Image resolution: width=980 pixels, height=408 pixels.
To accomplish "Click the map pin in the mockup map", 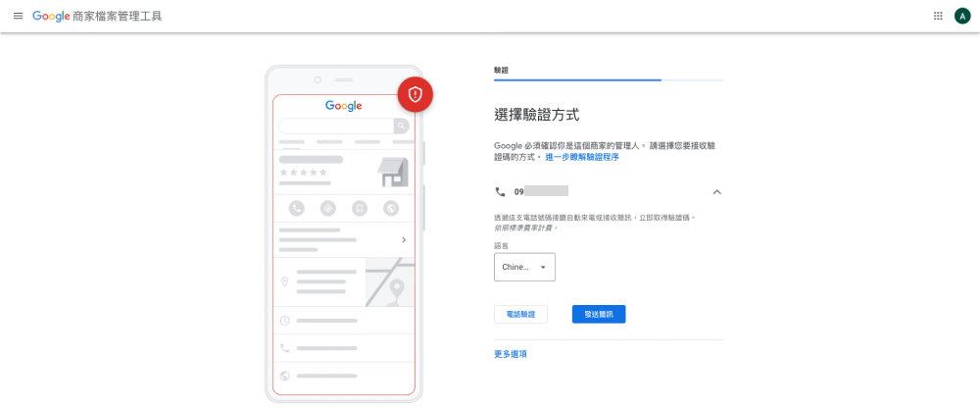I will (x=396, y=289).
